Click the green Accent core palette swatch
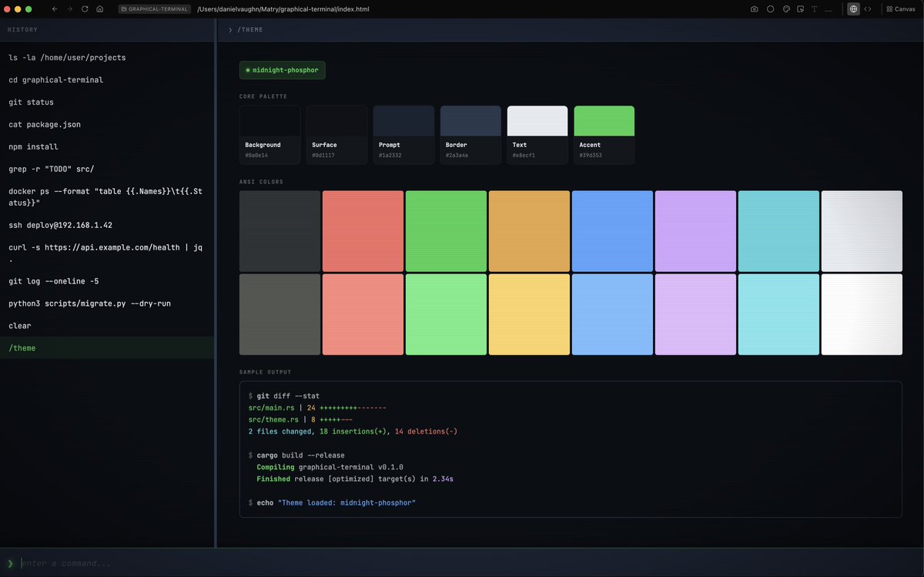 point(604,135)
